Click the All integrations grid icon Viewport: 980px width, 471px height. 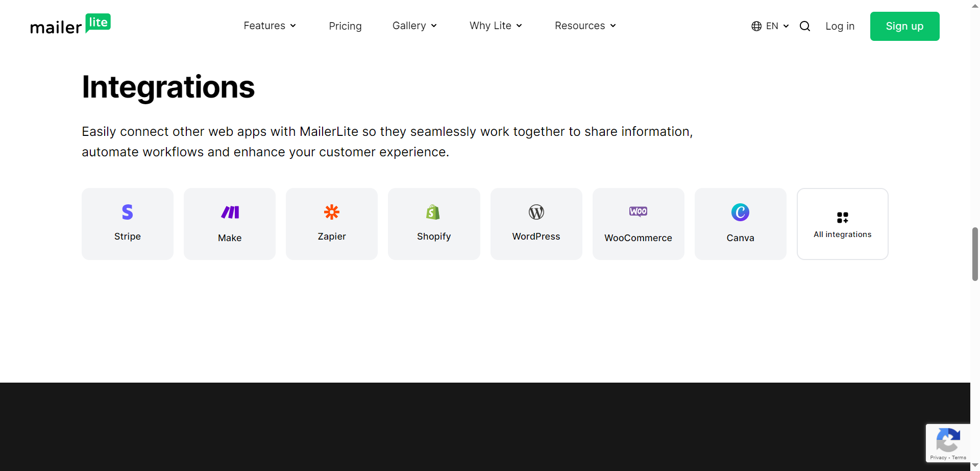pos(843,218)
